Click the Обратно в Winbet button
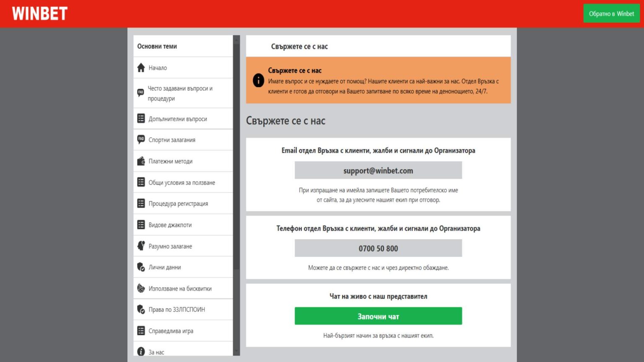The width and height of the screenshot is (644, 362). coord(611,13)
